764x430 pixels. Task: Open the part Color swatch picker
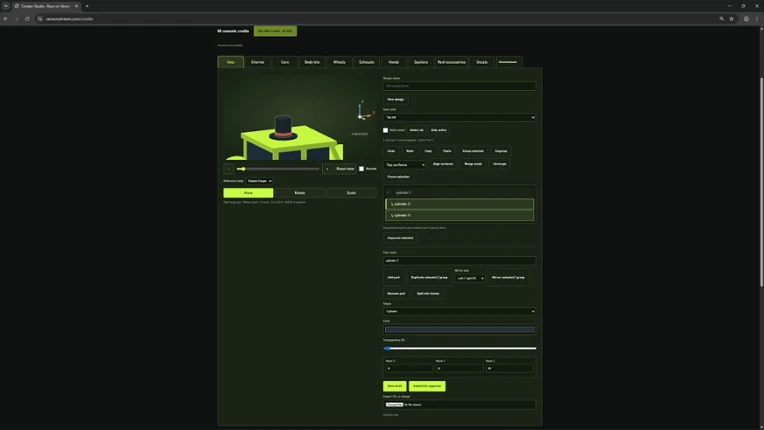coord(459,330)
